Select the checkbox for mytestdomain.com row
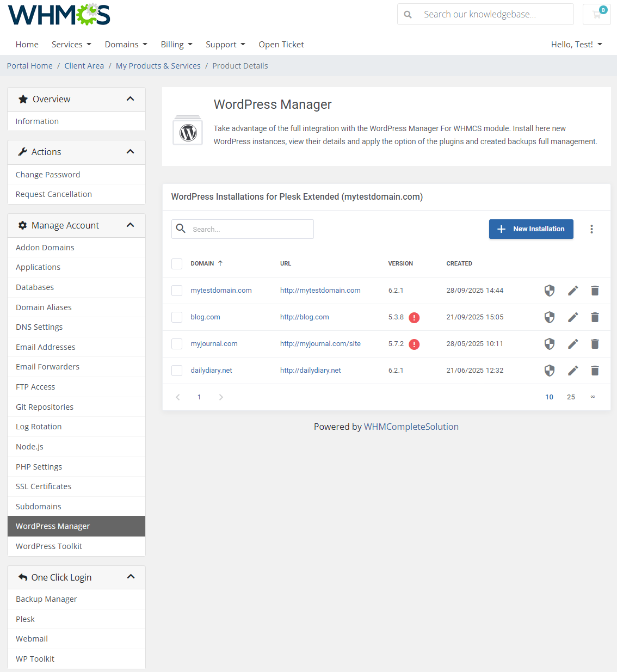Screen dimensions: 617x672 click(x=177, y=291)
